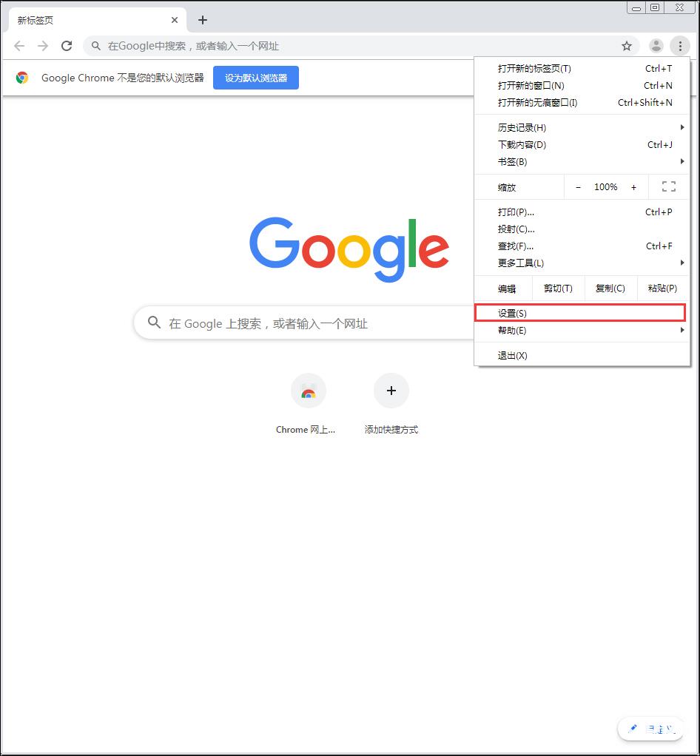The image size is (700, 756).
Task: Expand 书签(B) submenu
Action: (582, 161)
